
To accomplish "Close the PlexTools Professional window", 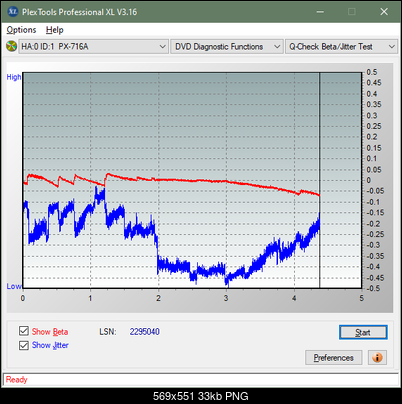I will [x=384, y=12].
